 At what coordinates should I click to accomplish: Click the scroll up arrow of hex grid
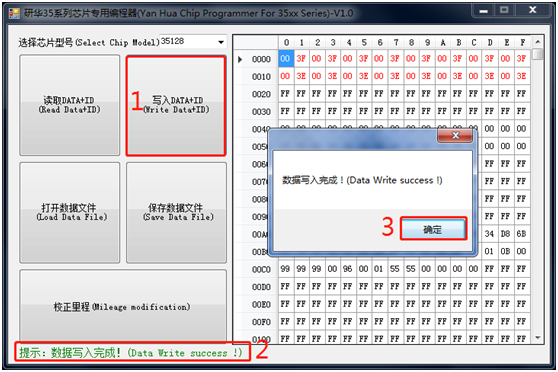pyautogui.click(x=538, y=42)
